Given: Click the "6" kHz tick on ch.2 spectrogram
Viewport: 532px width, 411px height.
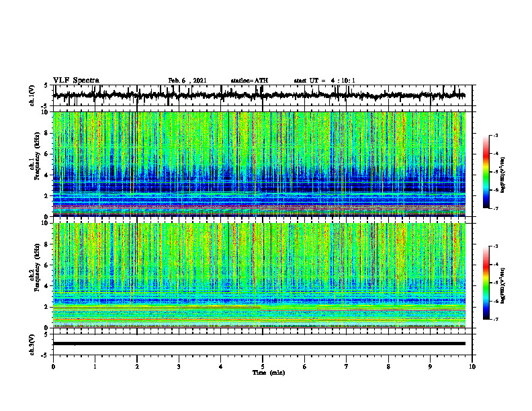Looking at the screenshot, I should tap(46, 265).
